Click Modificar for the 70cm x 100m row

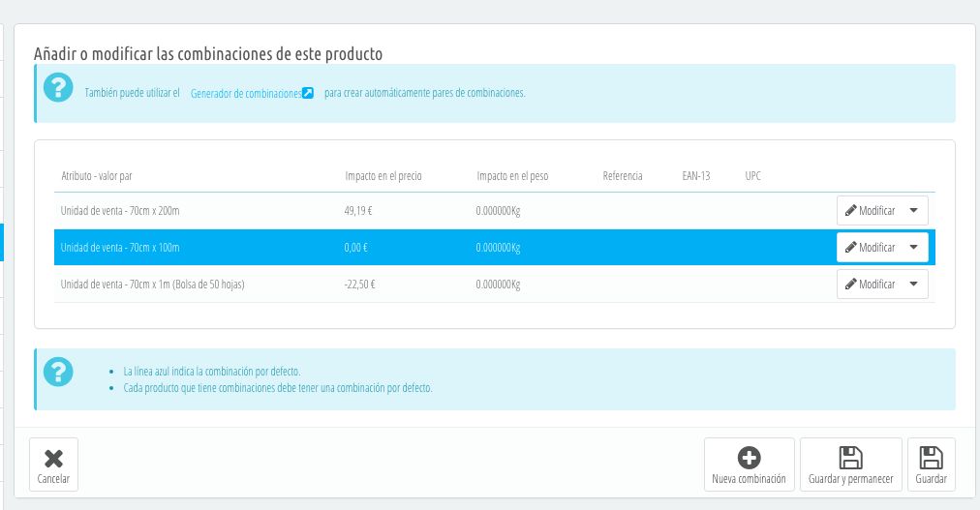click(870, 247)
